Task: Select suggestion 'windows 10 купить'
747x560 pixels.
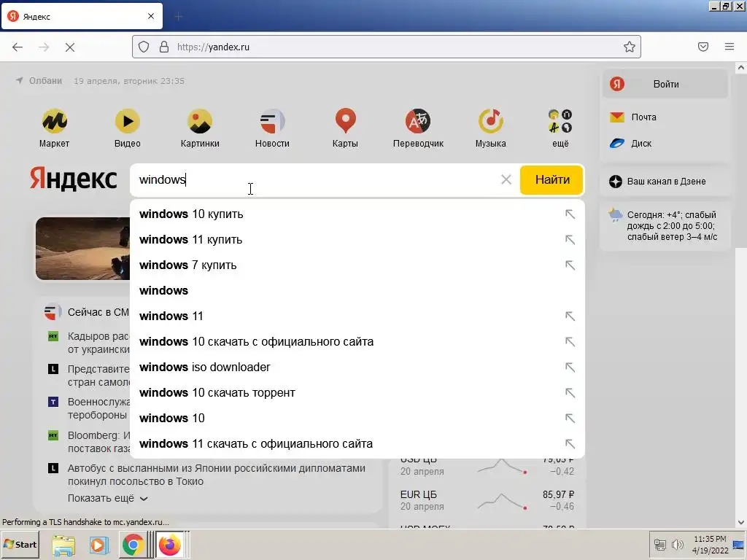Action: point(191,214)
